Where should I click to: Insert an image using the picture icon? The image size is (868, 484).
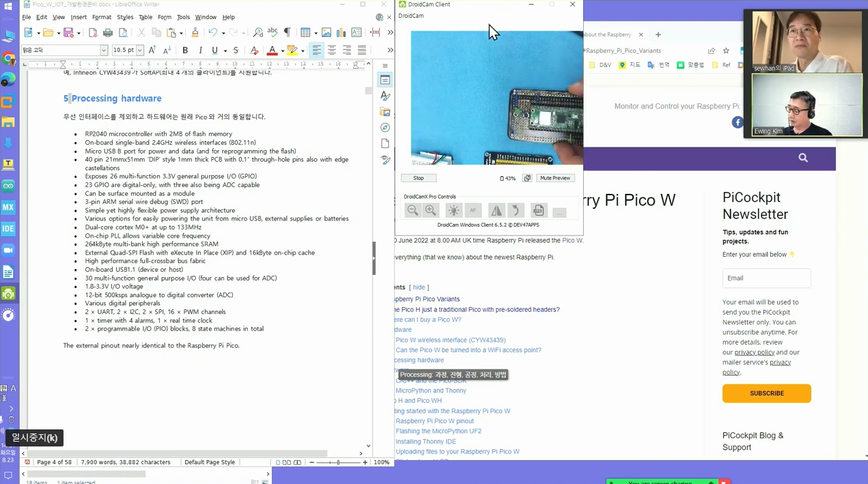pos(326,32)
